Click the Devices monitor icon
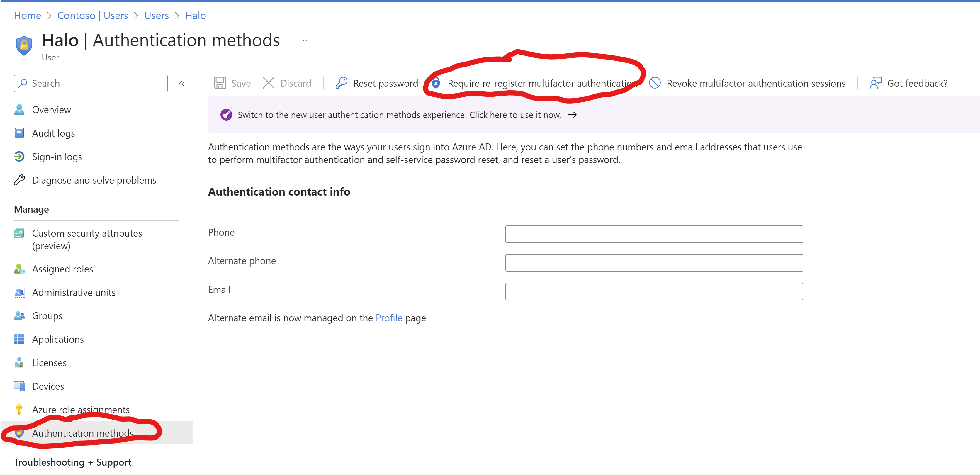 click(19, 386)
